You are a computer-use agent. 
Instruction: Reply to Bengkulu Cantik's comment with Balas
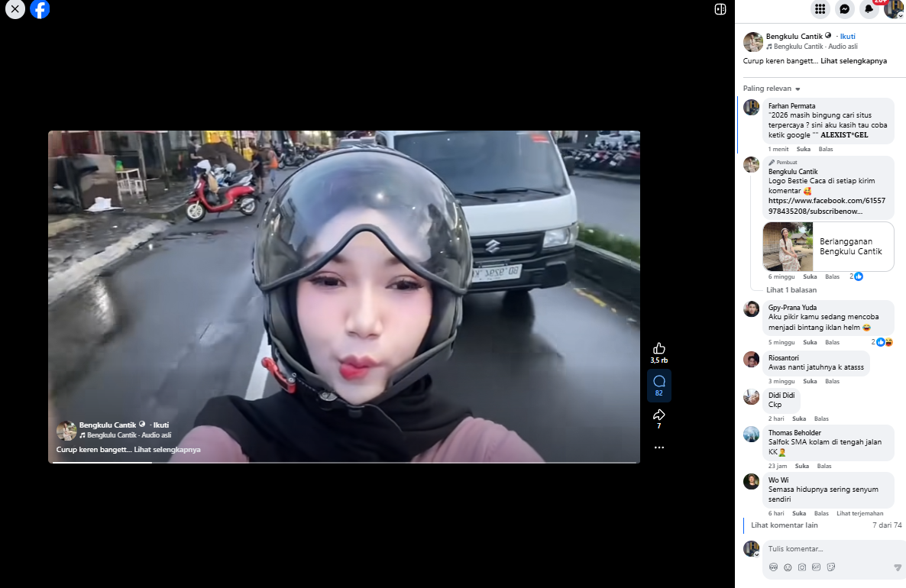coord(832,276)
